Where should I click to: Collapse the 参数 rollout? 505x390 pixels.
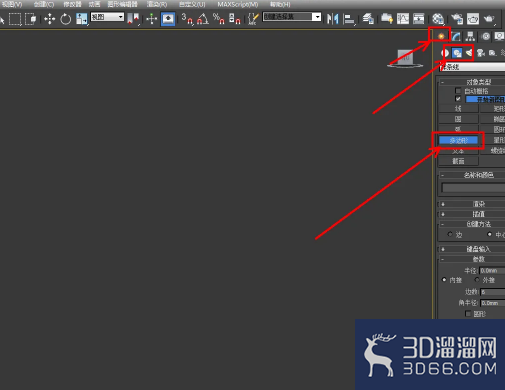tap(472, 259)
